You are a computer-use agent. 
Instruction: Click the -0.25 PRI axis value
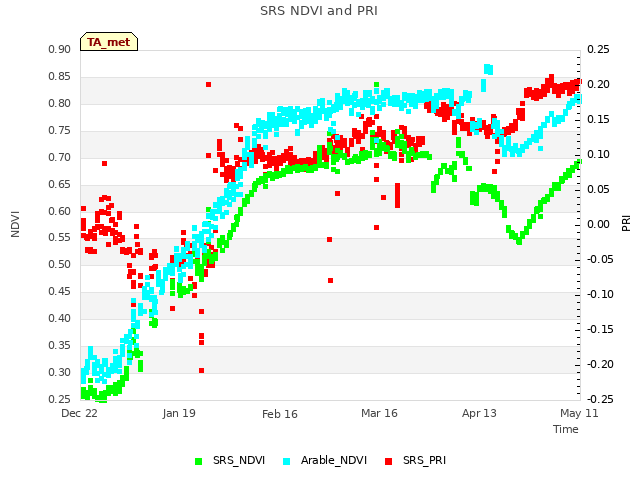[x=600, y=399]
